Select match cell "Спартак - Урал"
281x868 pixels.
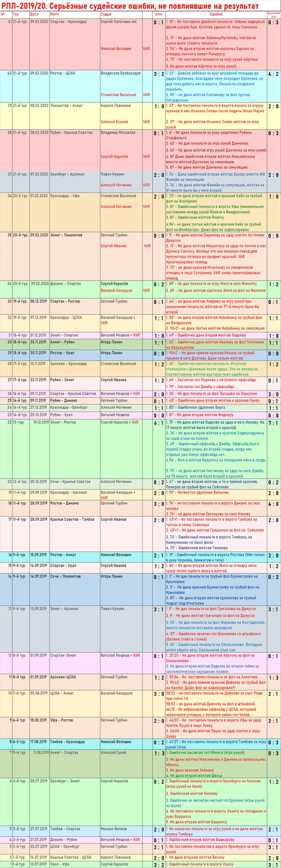pyautogui.click(x=63, y=566)
